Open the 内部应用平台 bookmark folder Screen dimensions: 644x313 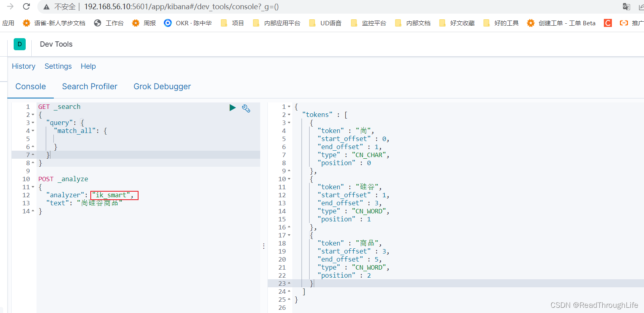(277, 23)
